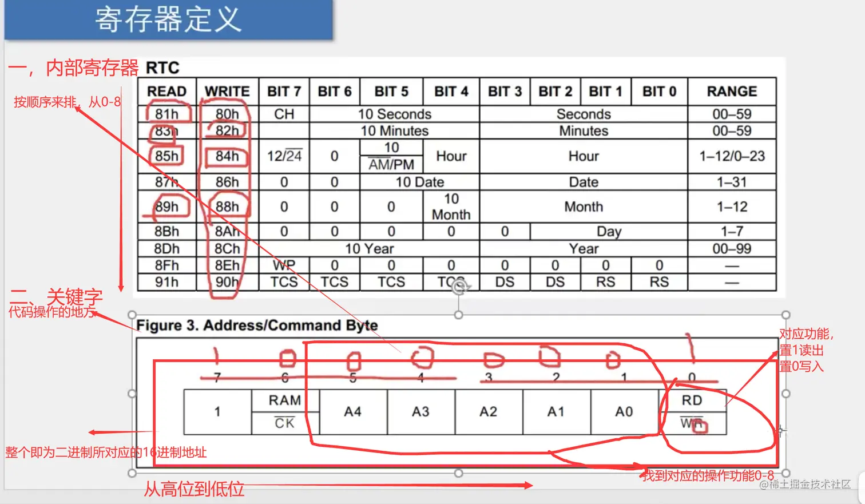Viewport: 865px width, 504px height.
Task: Click the 8Ch write address cell
Action: pyautogui.click(x=227, y=248)
